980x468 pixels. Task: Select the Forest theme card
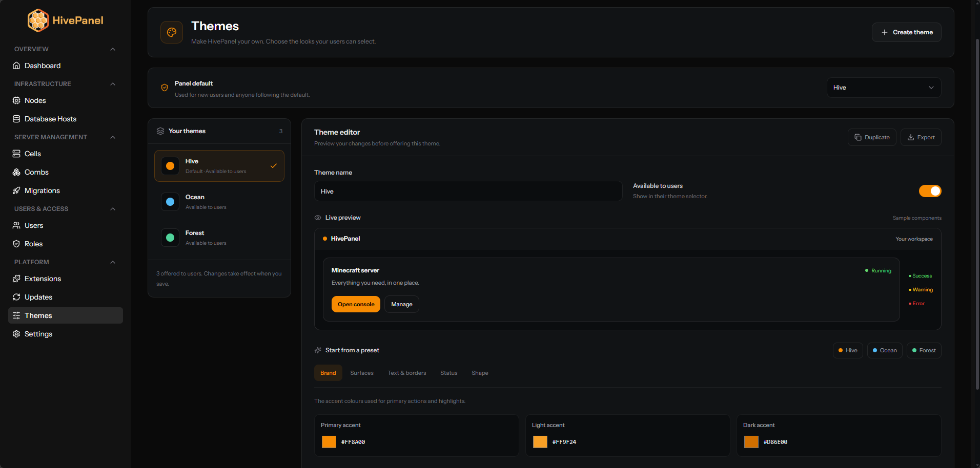[x=219, y=238]
